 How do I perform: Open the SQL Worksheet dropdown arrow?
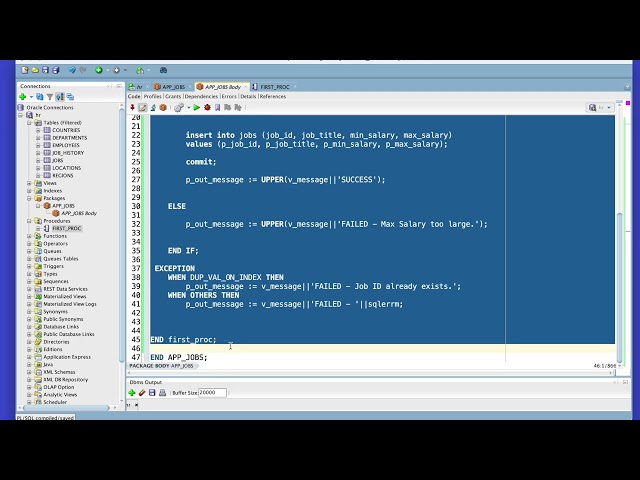pyautogui.click(x=149, y=71)
